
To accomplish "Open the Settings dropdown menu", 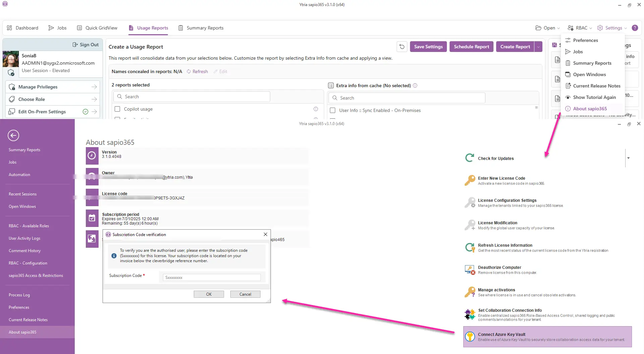I will (612, 28).
